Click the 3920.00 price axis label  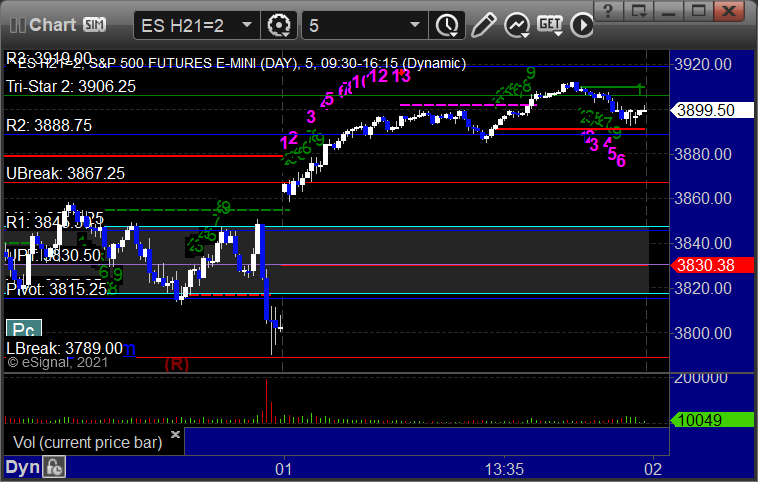click(703, 64)
